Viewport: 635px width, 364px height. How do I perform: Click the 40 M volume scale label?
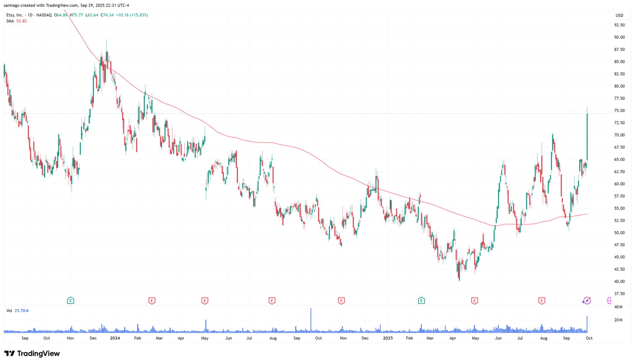(618, 307)
